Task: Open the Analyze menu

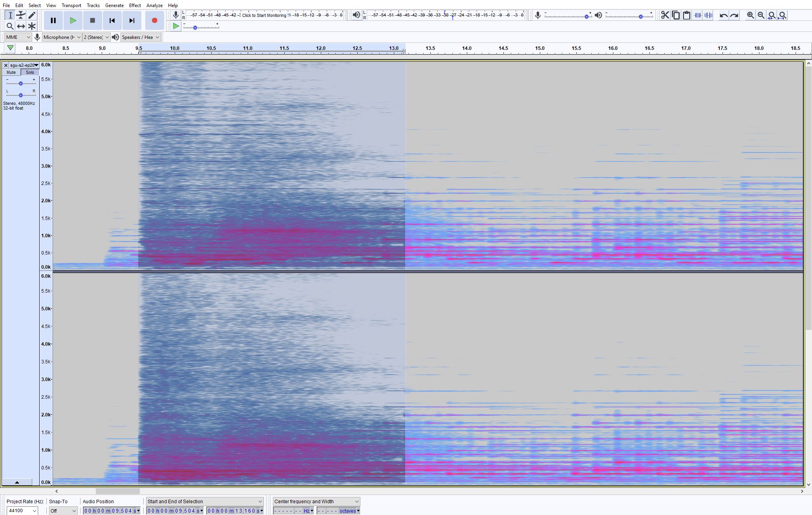Action: click(154, 5)
